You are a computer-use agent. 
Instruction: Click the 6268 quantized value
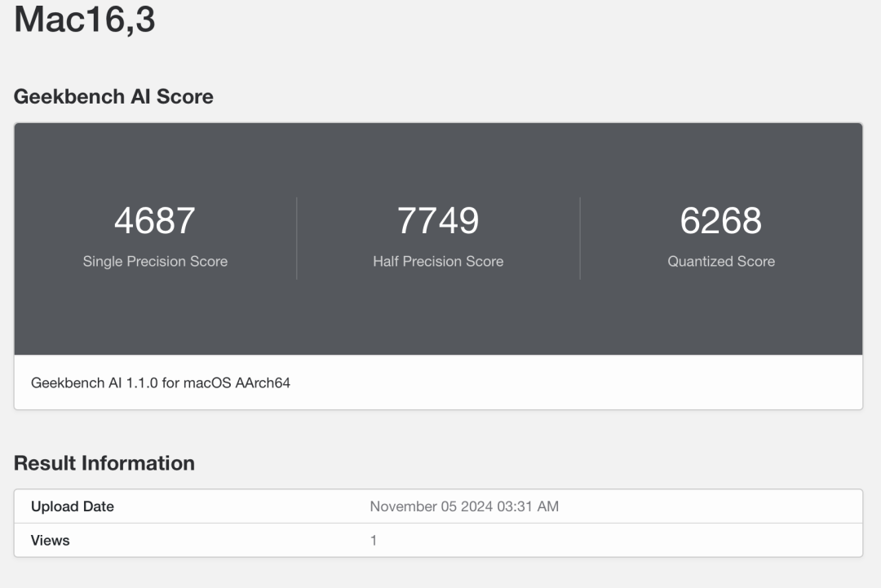pyautogui.click(x=721, y=220)
